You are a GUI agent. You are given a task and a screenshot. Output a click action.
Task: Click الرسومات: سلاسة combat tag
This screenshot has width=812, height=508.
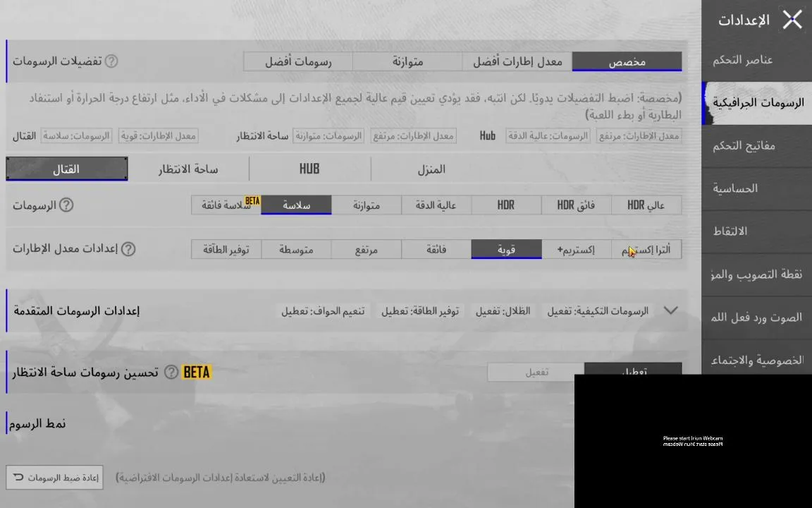tap(76, 135)
